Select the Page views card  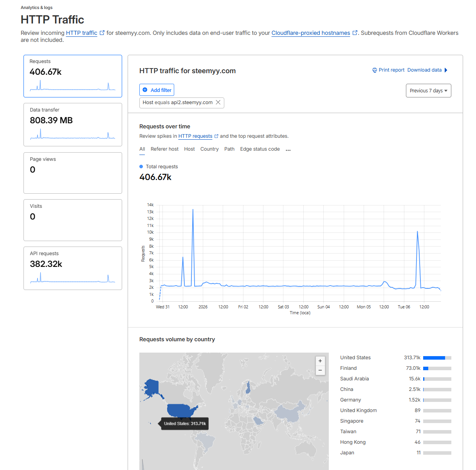coord(73,173)
